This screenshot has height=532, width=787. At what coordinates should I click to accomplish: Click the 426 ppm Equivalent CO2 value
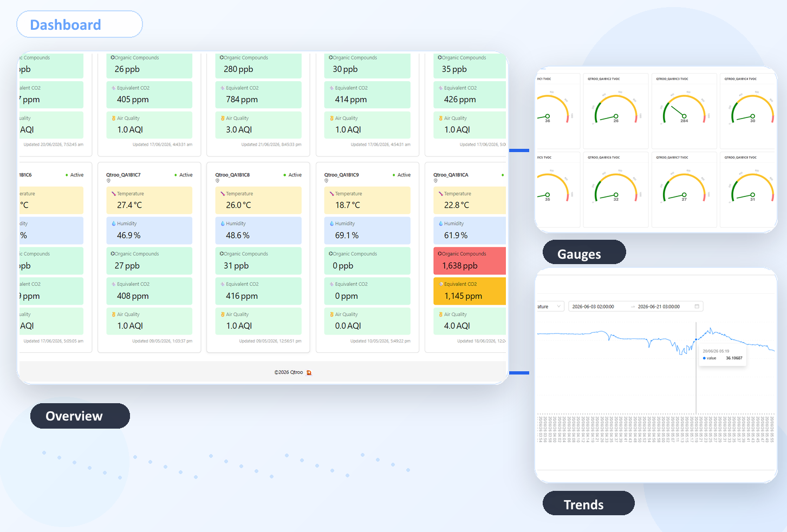pyautogui.click(x=460, y=100)
